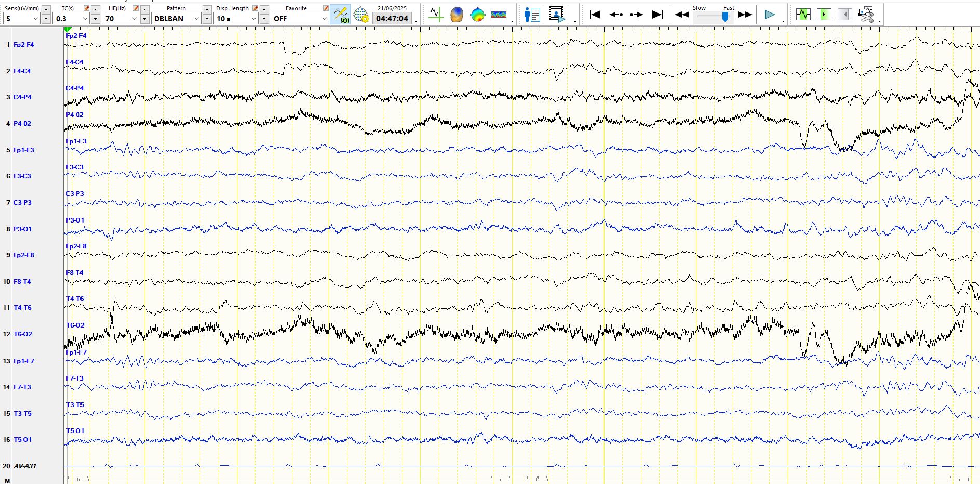This screenshot has height=484, width=980.
Task: Decrease sensitivity with the down stepper
Action: click(46, 19)
